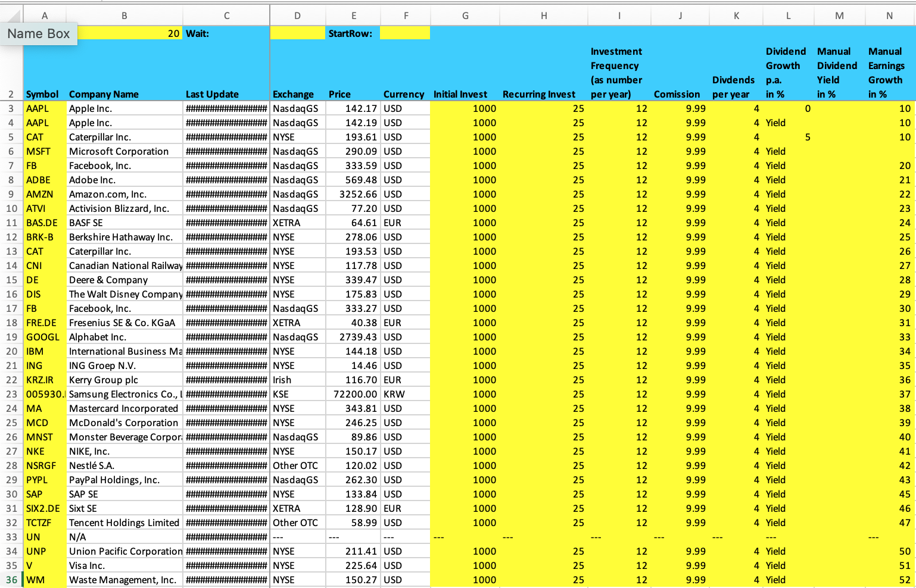Select row 36 header
This screenshot has height=588, width=916.
(x=11, y=580)
